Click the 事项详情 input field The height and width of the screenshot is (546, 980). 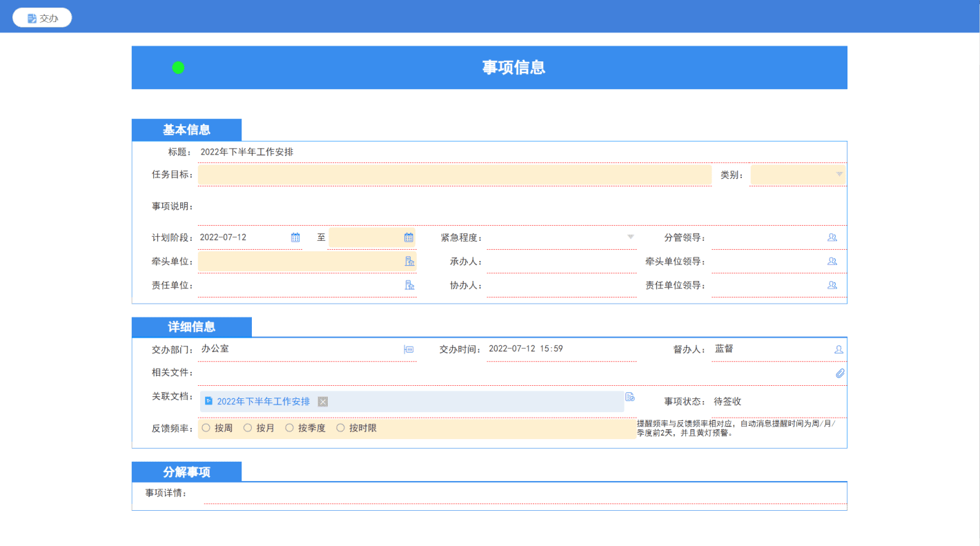click(x=525, y=493)
